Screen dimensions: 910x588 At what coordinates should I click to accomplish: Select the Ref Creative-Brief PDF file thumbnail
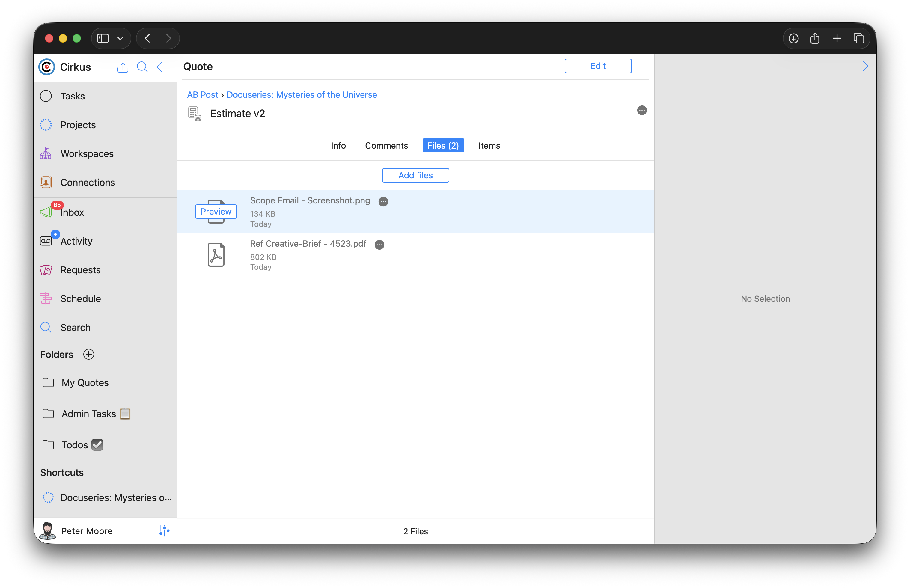tap(216, 255)
